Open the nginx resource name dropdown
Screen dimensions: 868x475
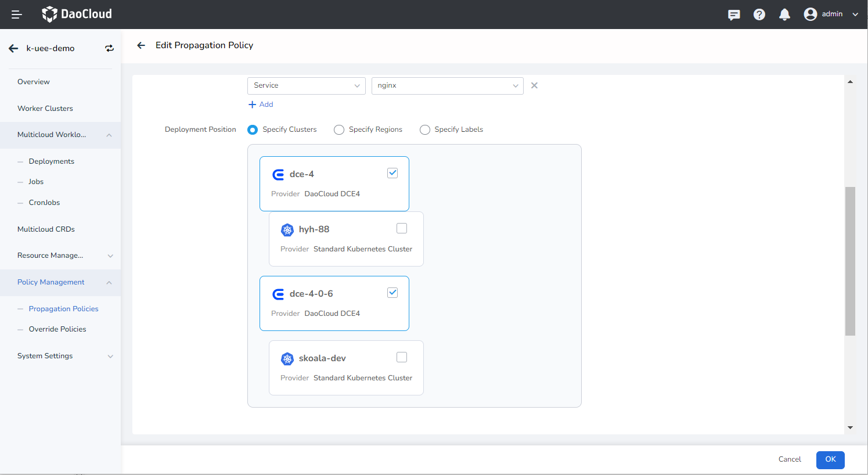click(x=447, y=85)
